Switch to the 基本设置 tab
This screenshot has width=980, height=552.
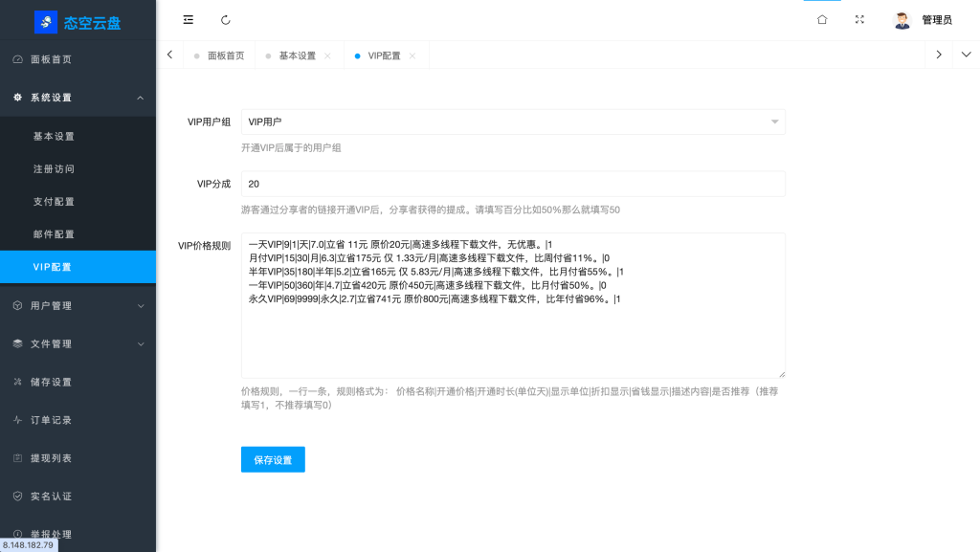coord(297,55)
